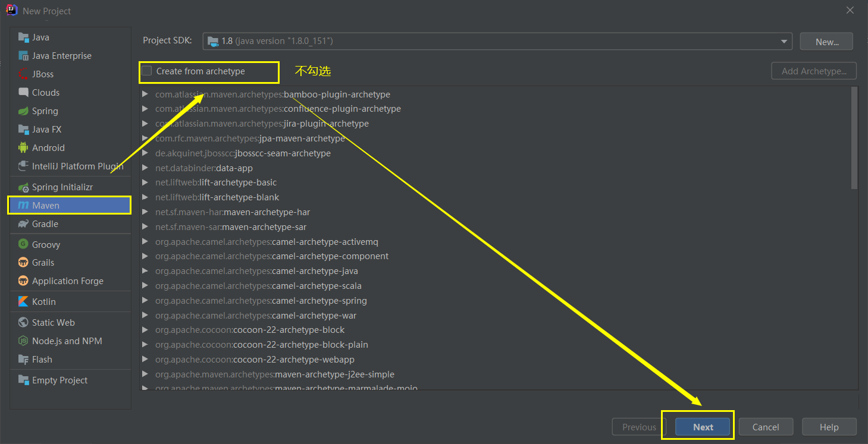Click the Cancel button
868x444 pixels.
[x=766, y=427]
